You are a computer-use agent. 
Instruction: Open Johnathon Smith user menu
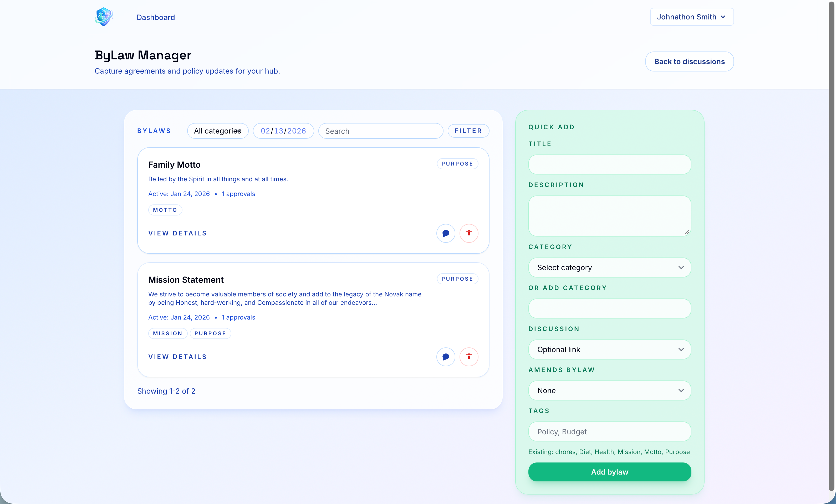click(x=691, y=17)
